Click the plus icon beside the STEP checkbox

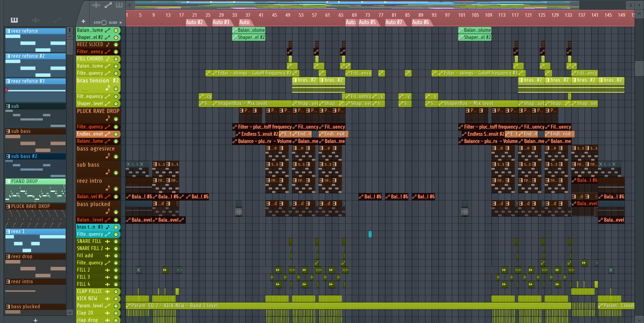click(x=83, y=21)
